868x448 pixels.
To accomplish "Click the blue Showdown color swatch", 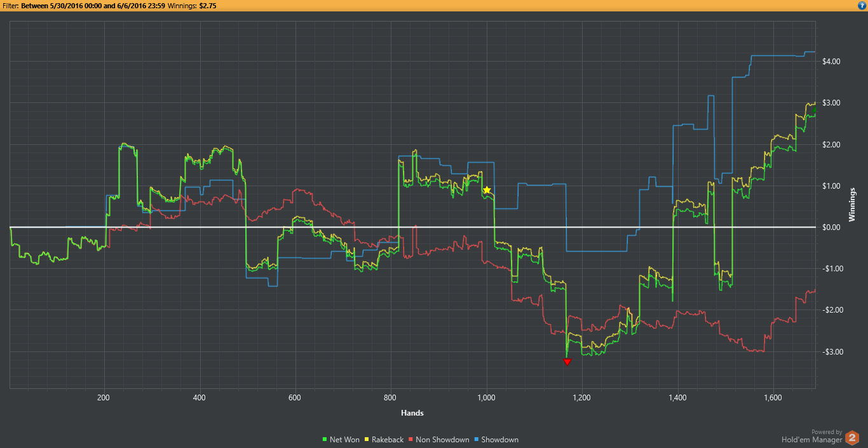I will point(477,440).
